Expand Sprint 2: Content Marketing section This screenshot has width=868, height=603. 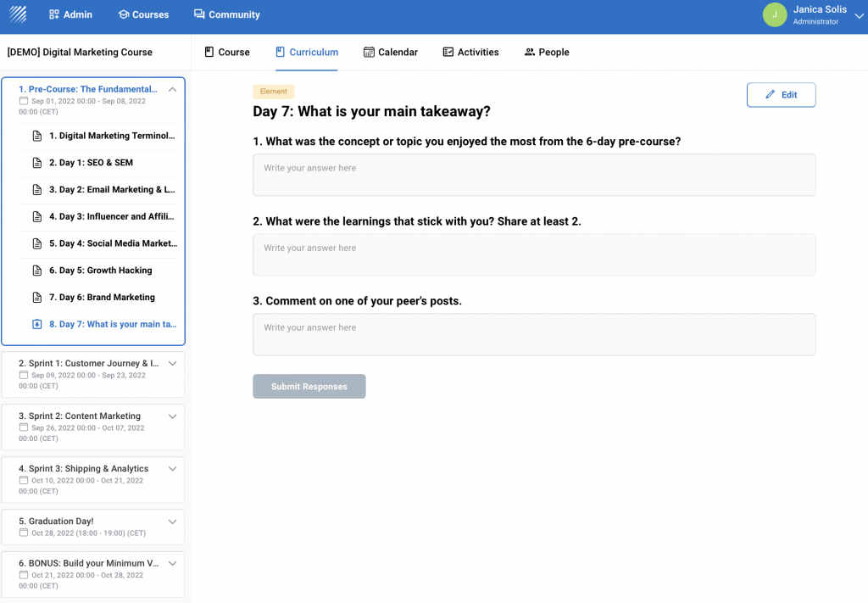point(172,416)
